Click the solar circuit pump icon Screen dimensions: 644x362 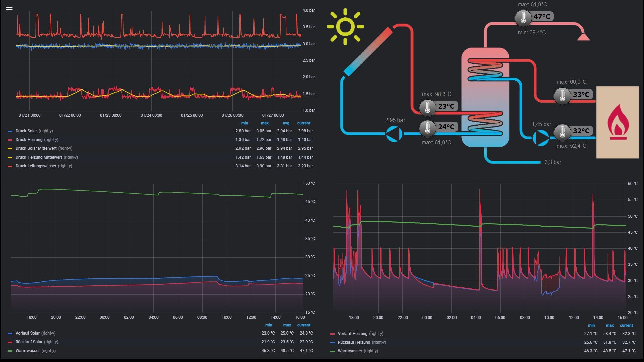394,134
